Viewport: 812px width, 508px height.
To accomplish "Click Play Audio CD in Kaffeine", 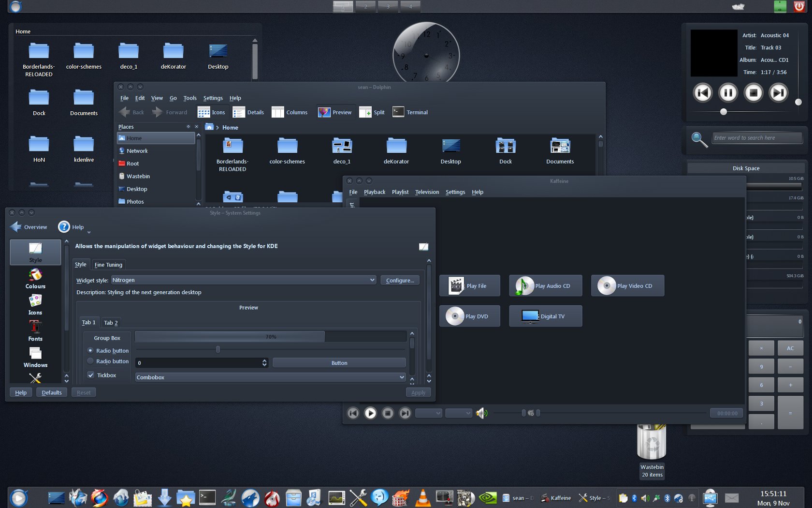I will point(545,286).
